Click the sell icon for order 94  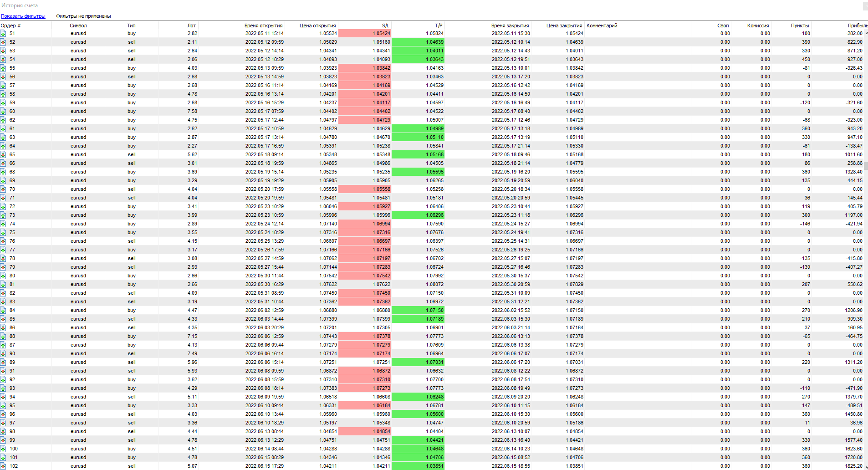pos(3,397)
